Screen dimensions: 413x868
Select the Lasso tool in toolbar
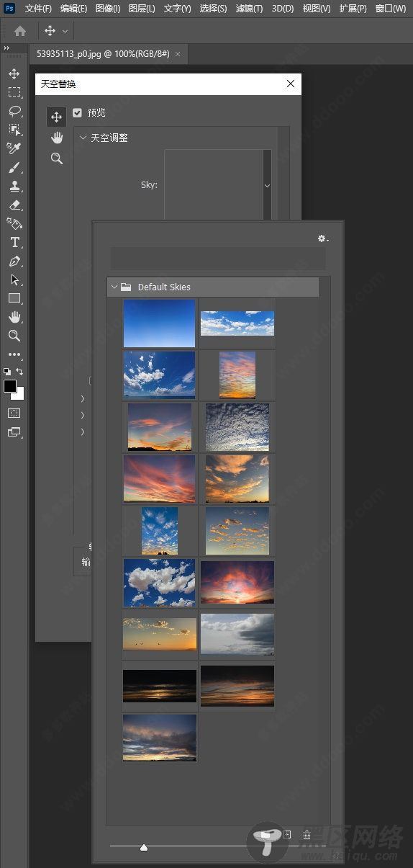tap(14, 111)
